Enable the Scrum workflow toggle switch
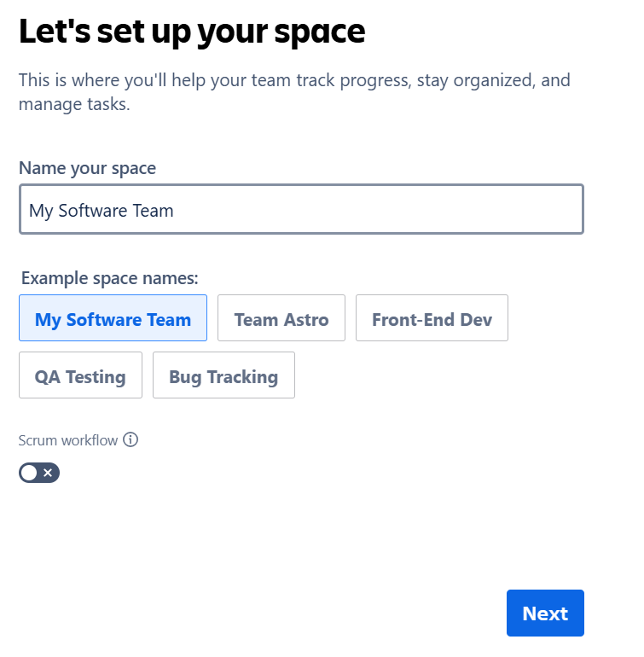 click(x=39, y=473)
